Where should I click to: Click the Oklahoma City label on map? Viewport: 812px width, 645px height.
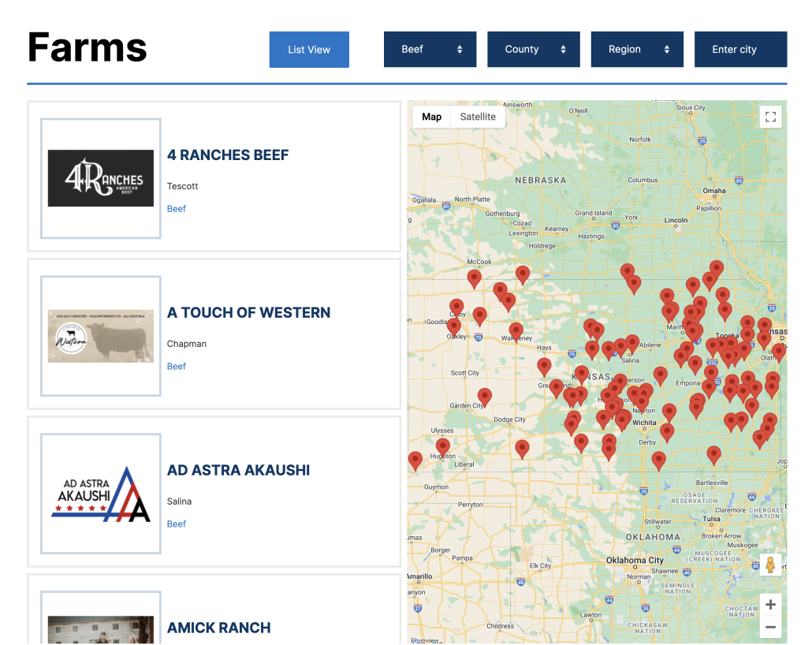click(x=635, y=560)
